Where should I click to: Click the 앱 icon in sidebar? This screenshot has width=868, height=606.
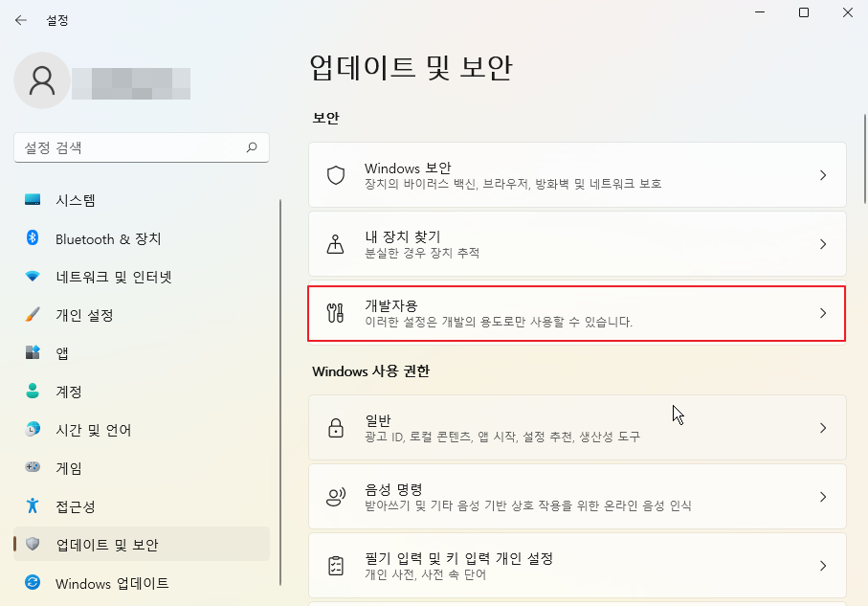[33, 352]
